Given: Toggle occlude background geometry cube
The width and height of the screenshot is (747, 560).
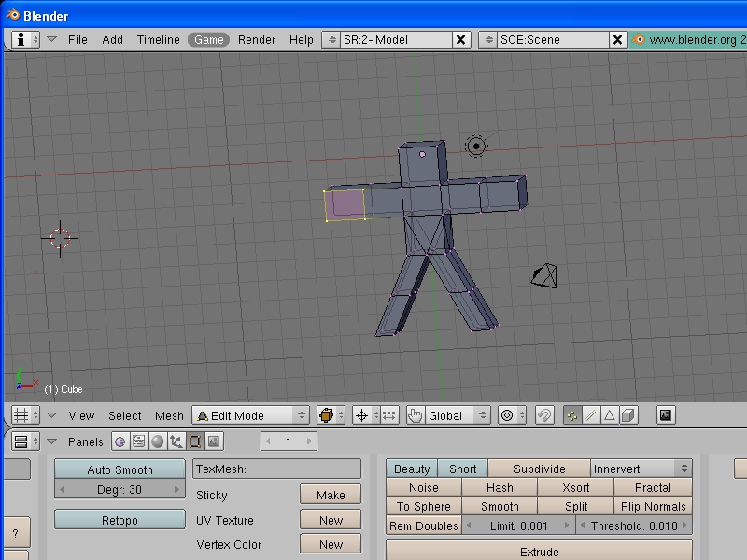Looking at the screenshot, I should (628, 415).
